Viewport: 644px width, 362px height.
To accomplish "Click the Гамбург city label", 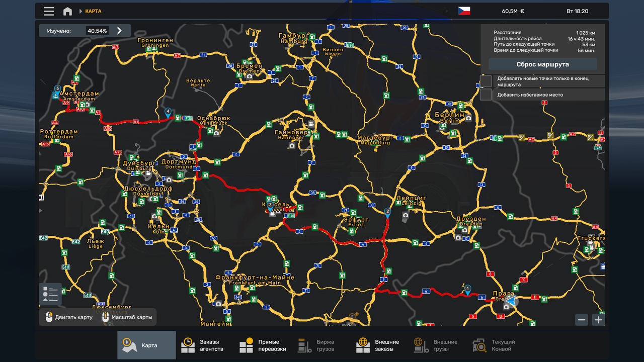I will click(x=293, y=36).
